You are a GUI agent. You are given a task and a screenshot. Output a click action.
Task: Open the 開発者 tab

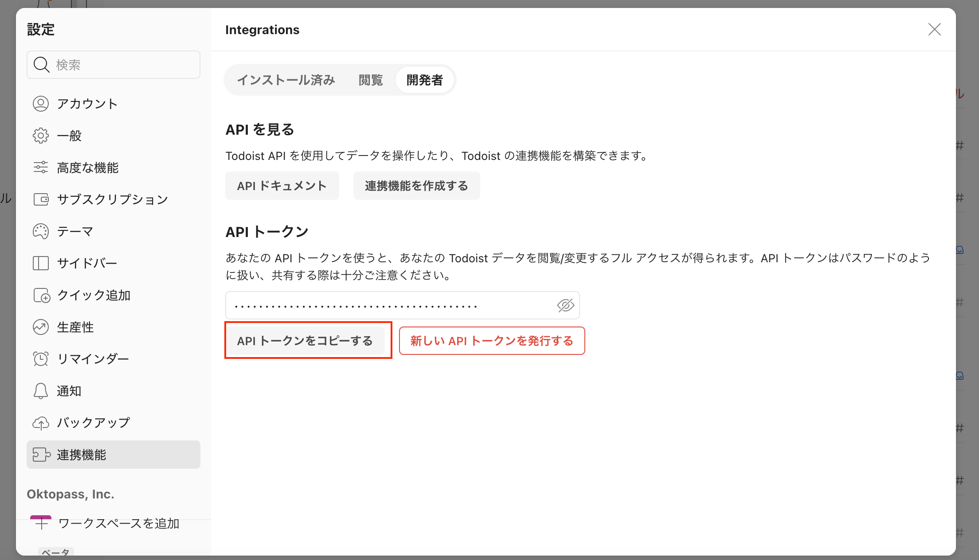coord(424,80)
